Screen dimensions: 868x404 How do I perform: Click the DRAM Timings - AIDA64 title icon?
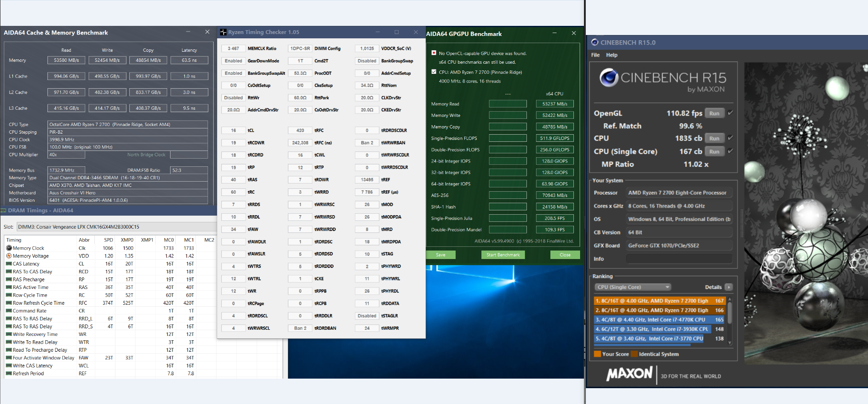[x=3, y=210]
